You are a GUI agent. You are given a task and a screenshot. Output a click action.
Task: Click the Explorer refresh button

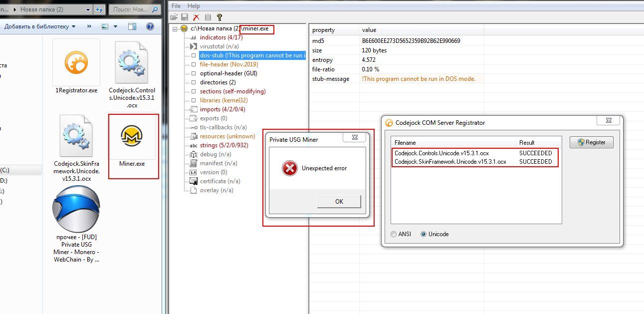[x=99, y=9]
